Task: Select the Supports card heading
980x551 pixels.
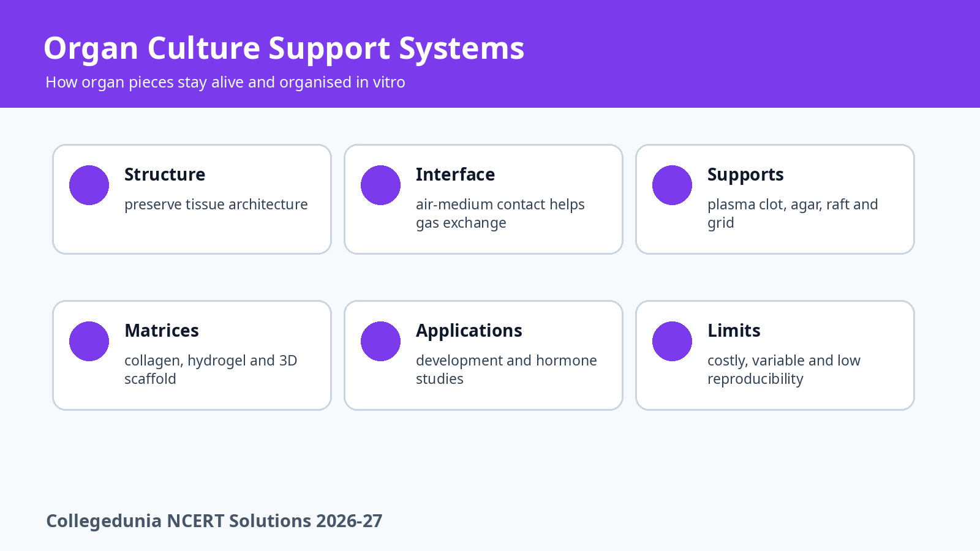Action: (745, 175)
